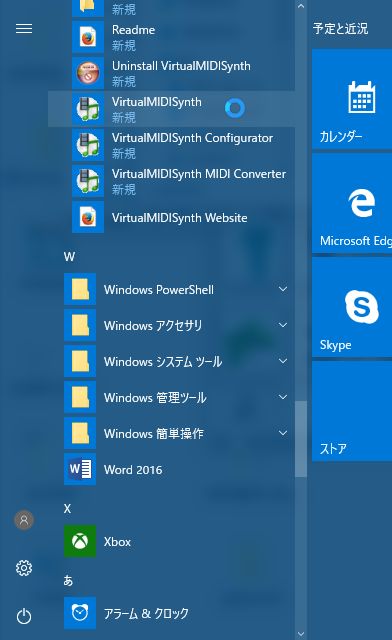The width and height of the screenshot is (392, 640).
Task: Jump to letter W section header
Action: pyautogui.click(x=69, y=257)
